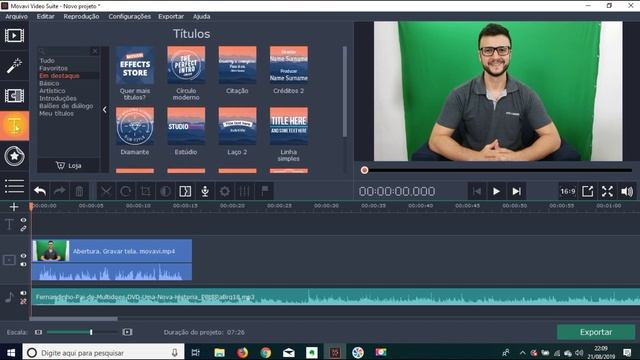Select the Linha simples title thumbnail
The width and height of the screenshot is (640, 360).
[289, 126]
